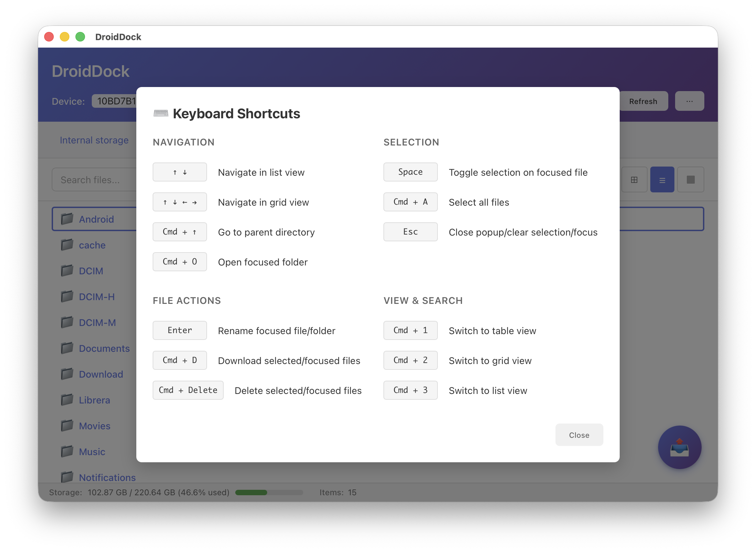Image resolution: width=756 pixels, height=552 pixels.
Task: Click the Refresh button
Action: (643, 101)
